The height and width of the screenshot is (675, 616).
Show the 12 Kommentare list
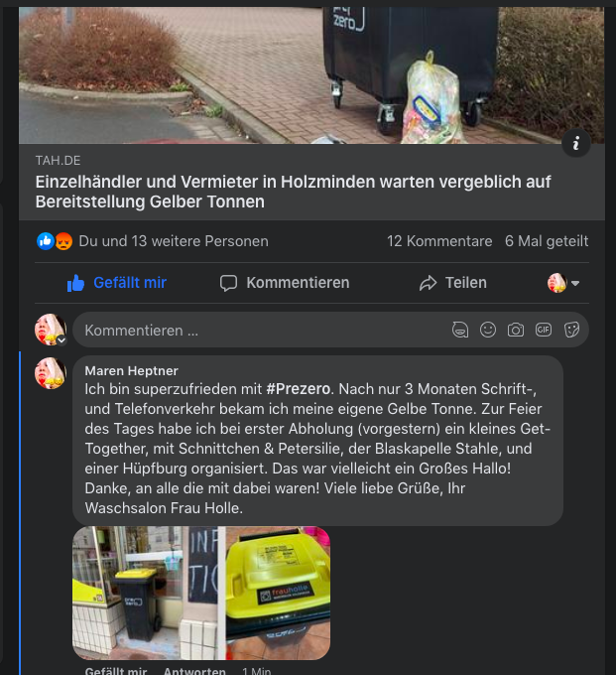(x=439, y=241)
